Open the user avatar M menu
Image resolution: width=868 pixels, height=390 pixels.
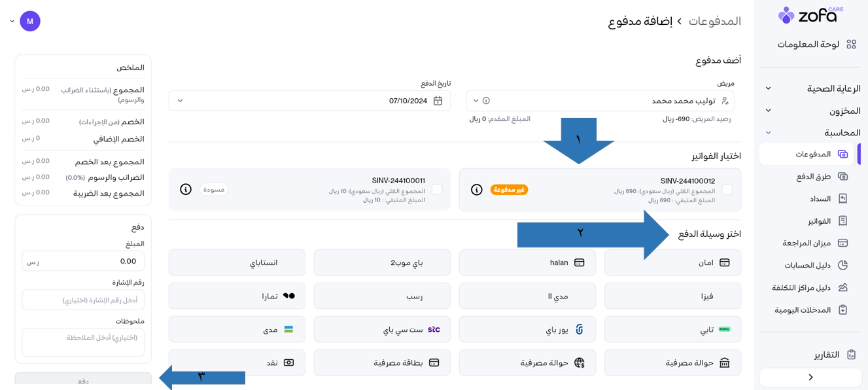click(x=30, y=21)
